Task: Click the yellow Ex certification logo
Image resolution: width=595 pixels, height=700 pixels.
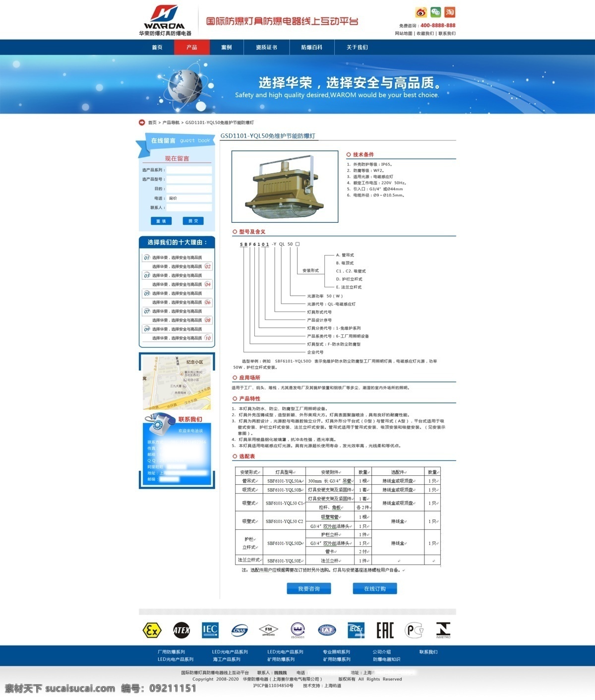Action: click(x=152, y=630)
